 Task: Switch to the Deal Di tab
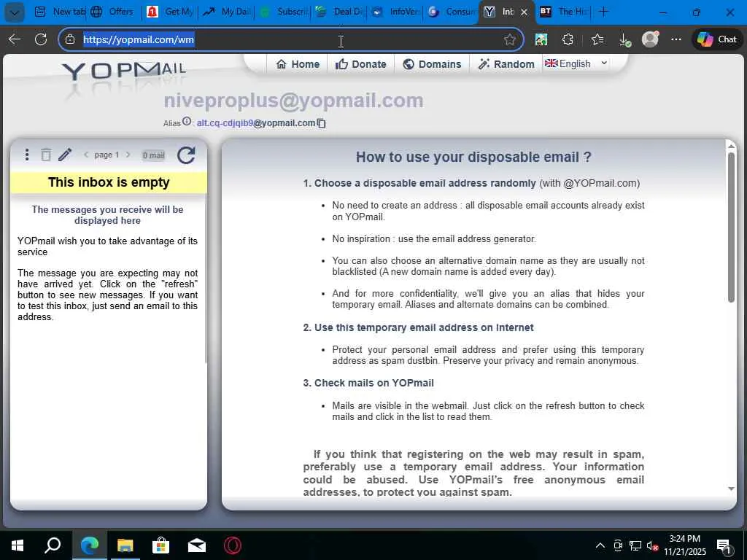(x=340, y=12)
